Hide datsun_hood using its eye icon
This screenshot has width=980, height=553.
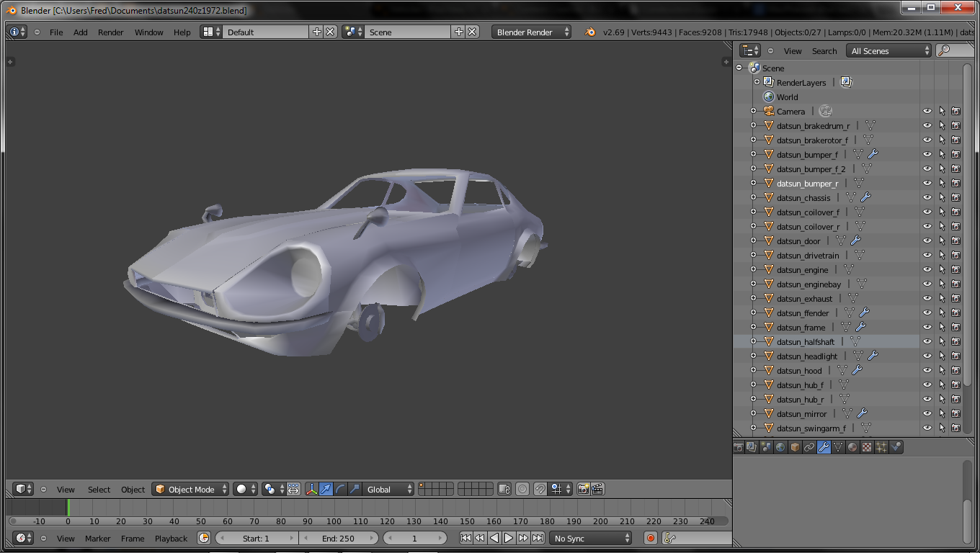click(927, 370)
